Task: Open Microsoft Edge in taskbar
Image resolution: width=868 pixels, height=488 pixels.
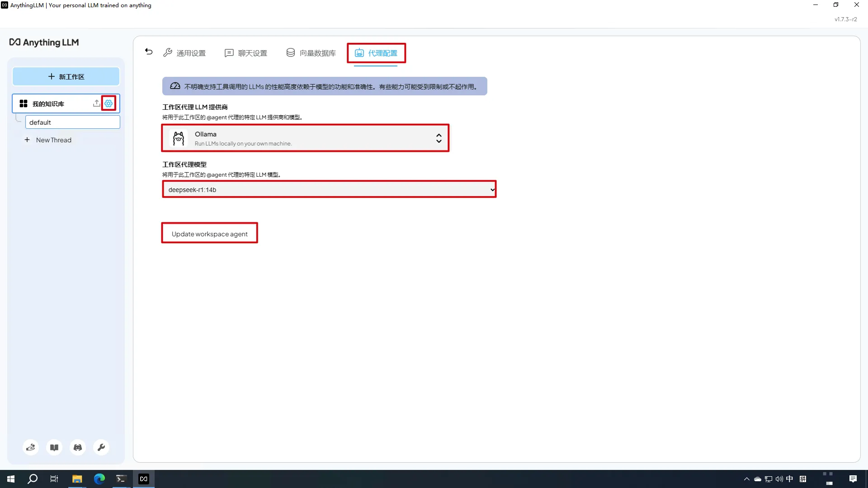Action: [99, 479]
